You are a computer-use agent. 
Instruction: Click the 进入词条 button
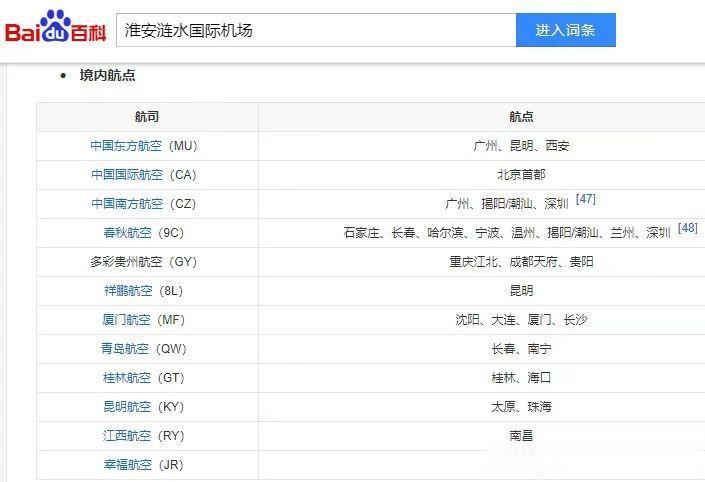click(566, 30)
